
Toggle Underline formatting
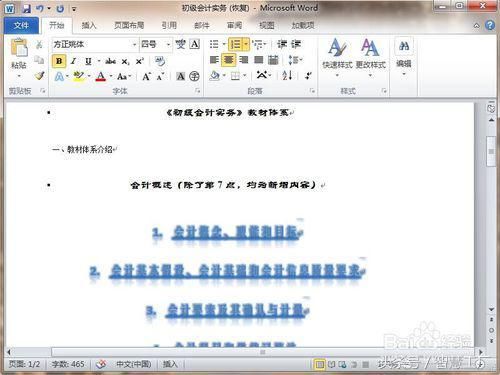coord(88,61)
